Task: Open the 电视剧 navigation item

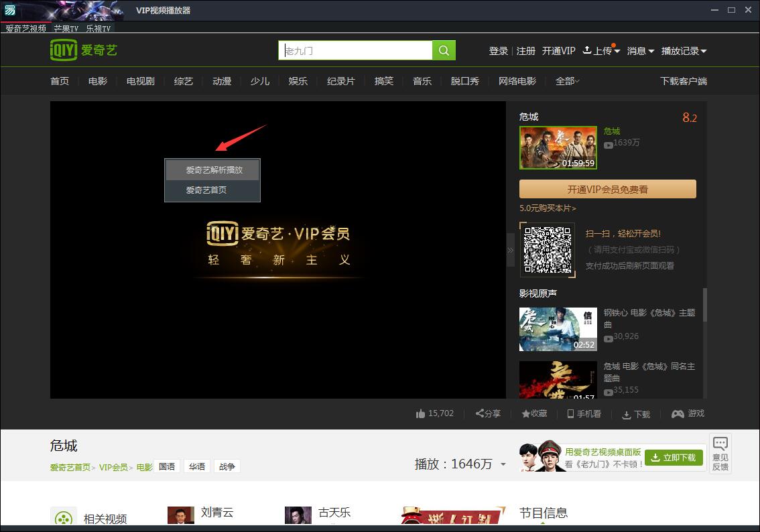Action: 141,81
